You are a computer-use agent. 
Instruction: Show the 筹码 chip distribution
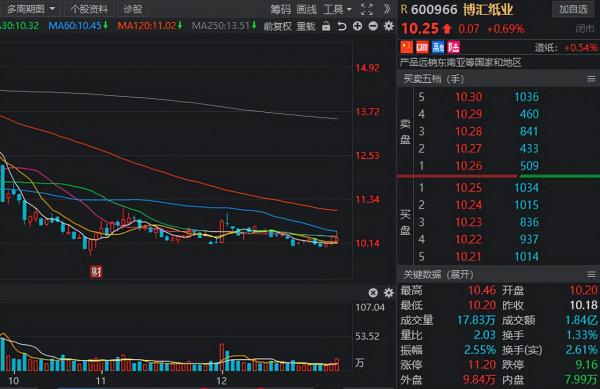280,9
